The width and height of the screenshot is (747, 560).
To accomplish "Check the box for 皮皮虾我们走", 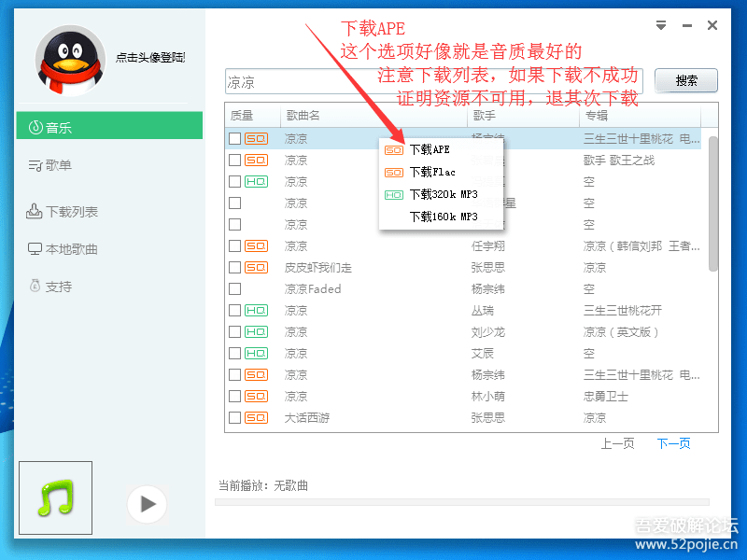I will tap(235, 268).
